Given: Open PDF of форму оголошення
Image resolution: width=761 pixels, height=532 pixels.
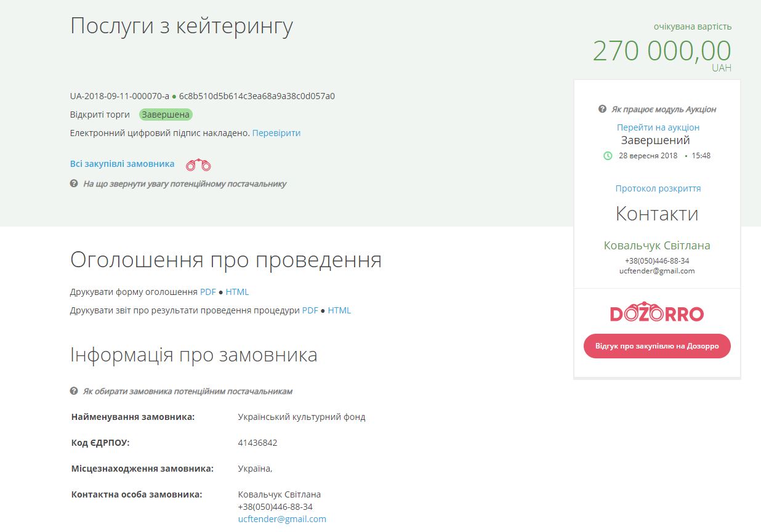Looking at the screenshot, I should pyautogui.click(x=207, y=292).
